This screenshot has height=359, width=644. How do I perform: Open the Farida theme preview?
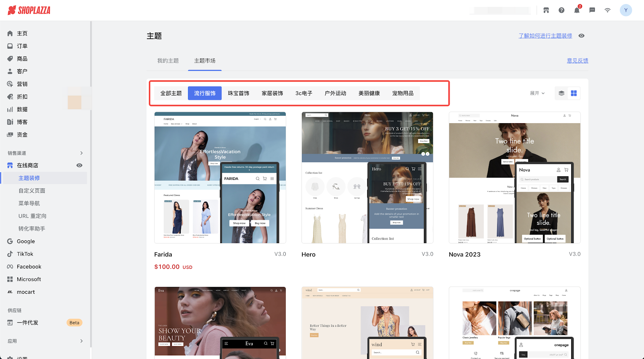click(x=220, y=177)
